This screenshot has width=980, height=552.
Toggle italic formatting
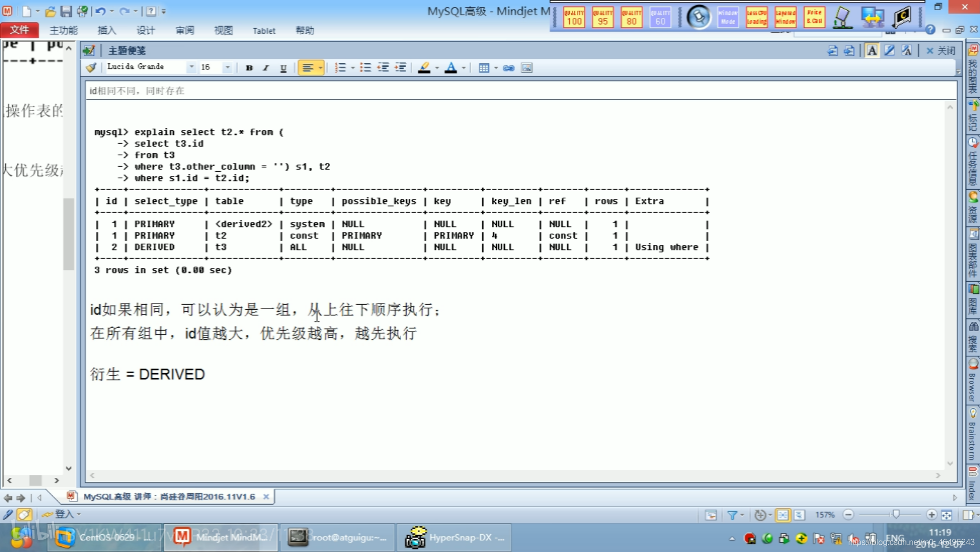266,67
